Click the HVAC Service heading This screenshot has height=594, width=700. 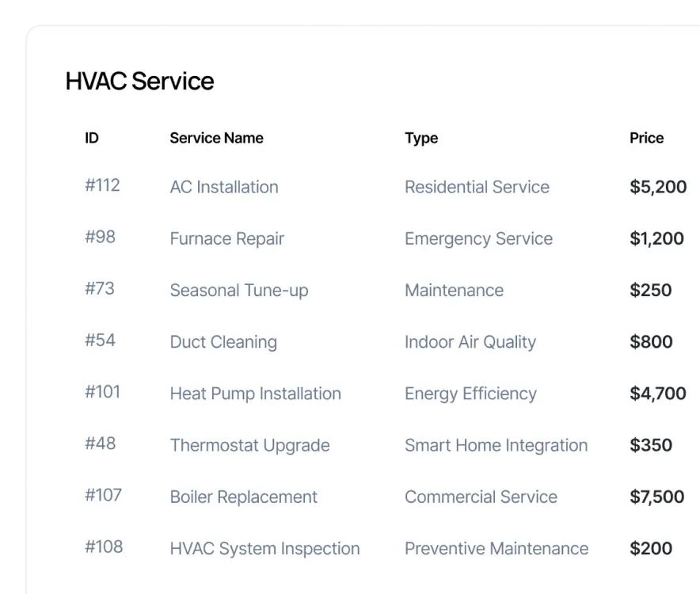coord(139,82)
